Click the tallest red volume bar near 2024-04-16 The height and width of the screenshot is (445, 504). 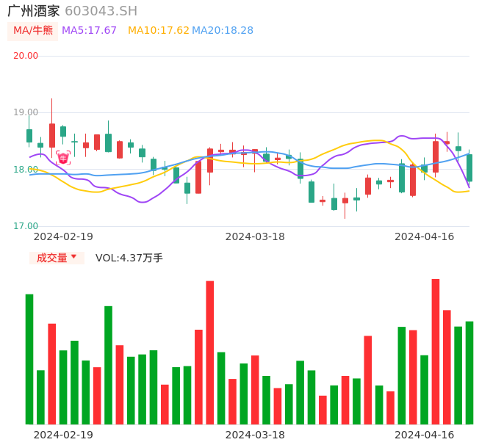[436, 352]
